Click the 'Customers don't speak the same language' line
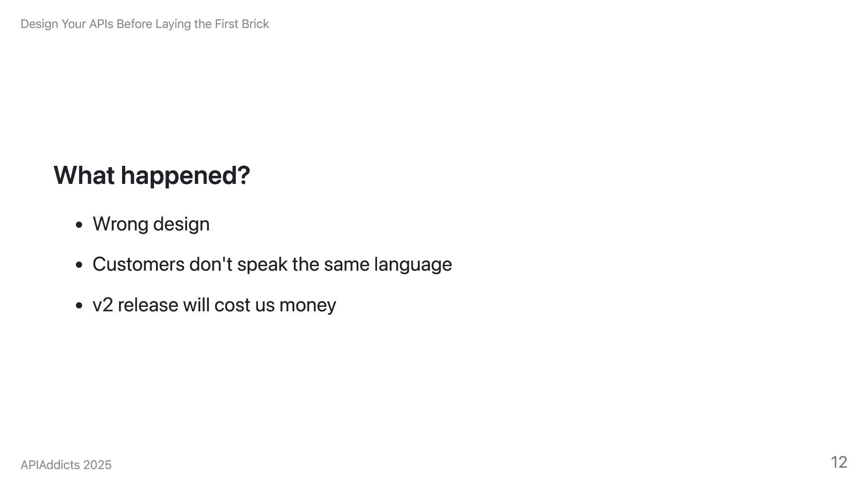The height and width of the screenshot is (488, 868). point(272,264)
